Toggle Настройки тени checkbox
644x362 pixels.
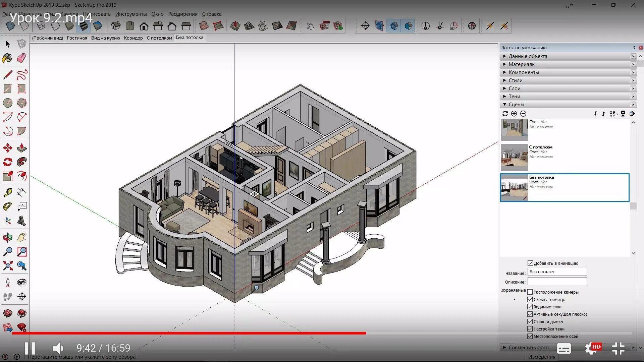point(530,329)
